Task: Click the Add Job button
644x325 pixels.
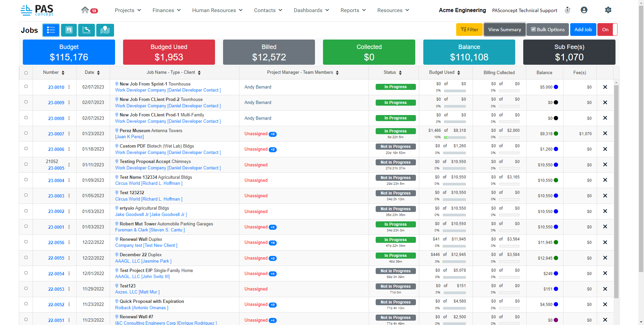Action: [583, 30]
